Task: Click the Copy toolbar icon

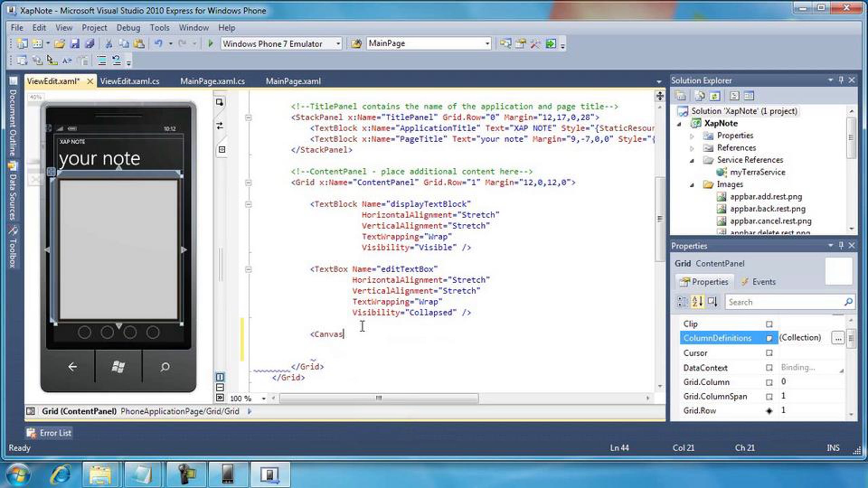Action: pos(124,44)
